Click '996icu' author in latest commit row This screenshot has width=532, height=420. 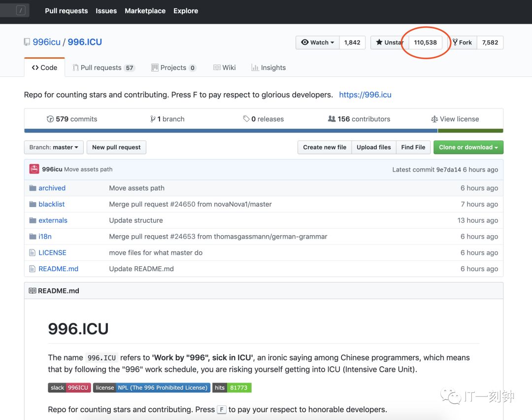[x=52, y=169]
